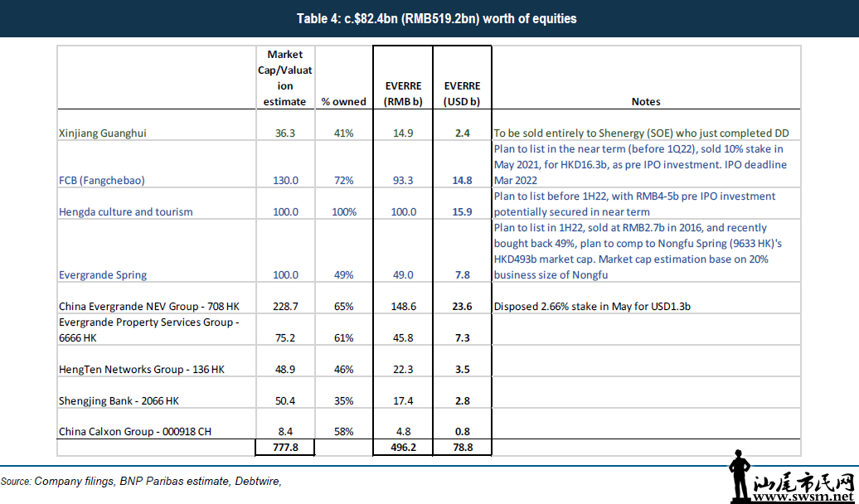The image size is (859, 504).
Task: Click the 'EVERRE (RMB b)' column header
Action: [x=403, y=94]
